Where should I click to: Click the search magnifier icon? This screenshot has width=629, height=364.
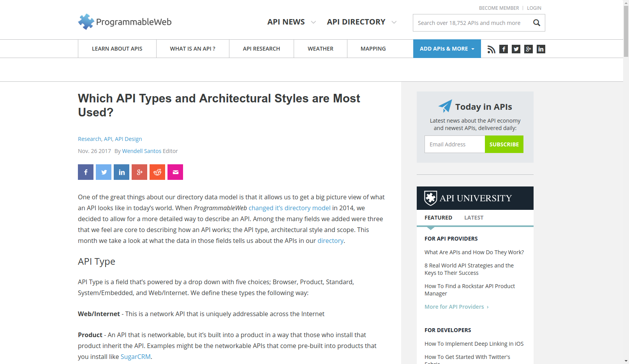coord(536,23)
